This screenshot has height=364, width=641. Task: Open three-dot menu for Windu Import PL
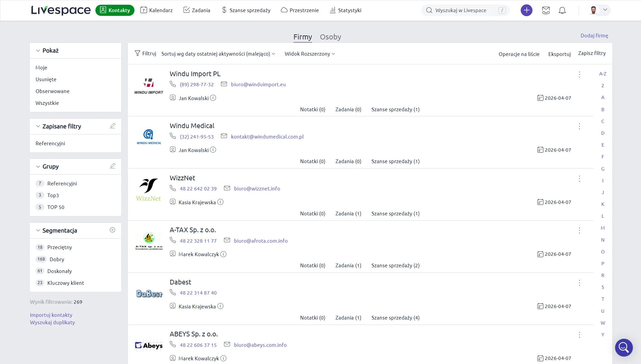(579, 74)
